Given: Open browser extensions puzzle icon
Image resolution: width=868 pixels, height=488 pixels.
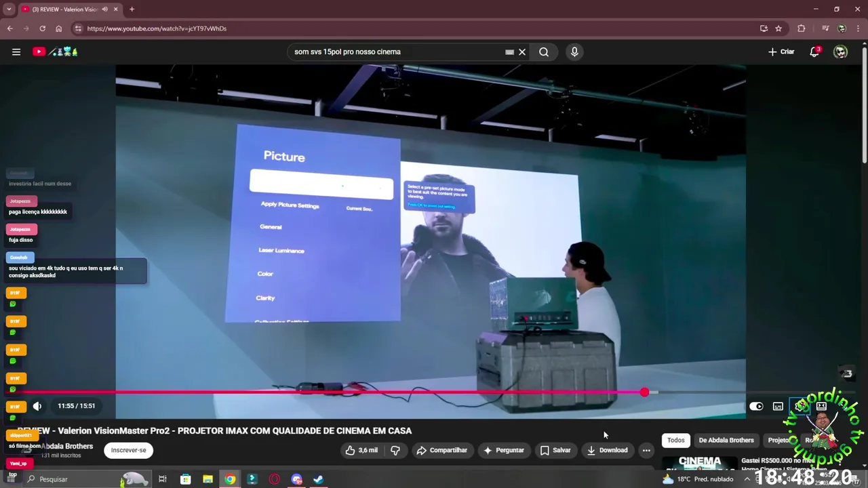Looking at the screenshot, I should 802,28.
